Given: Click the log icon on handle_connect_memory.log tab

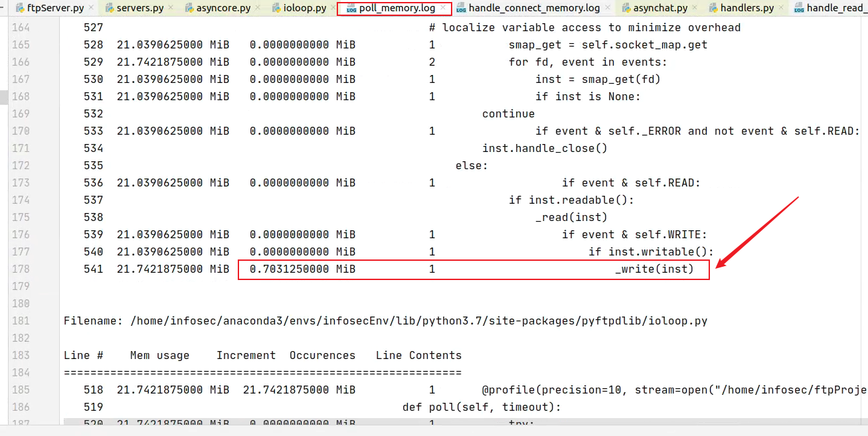Looking at the screenshot, I should tap(461, 9).
